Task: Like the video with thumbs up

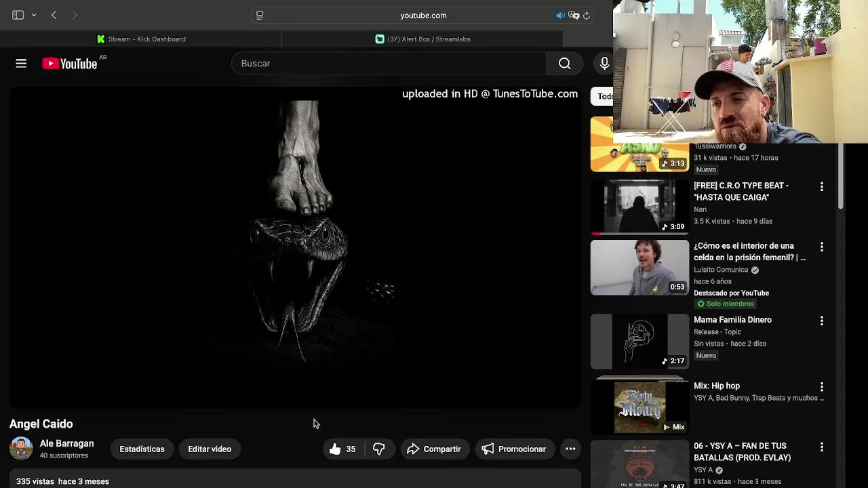Action: 343,449
